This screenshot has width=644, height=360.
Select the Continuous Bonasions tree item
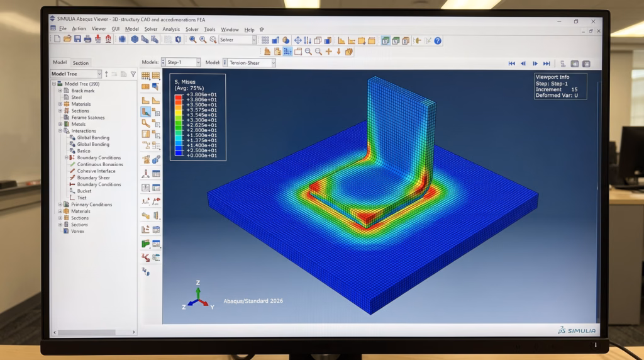coord(100,164)
